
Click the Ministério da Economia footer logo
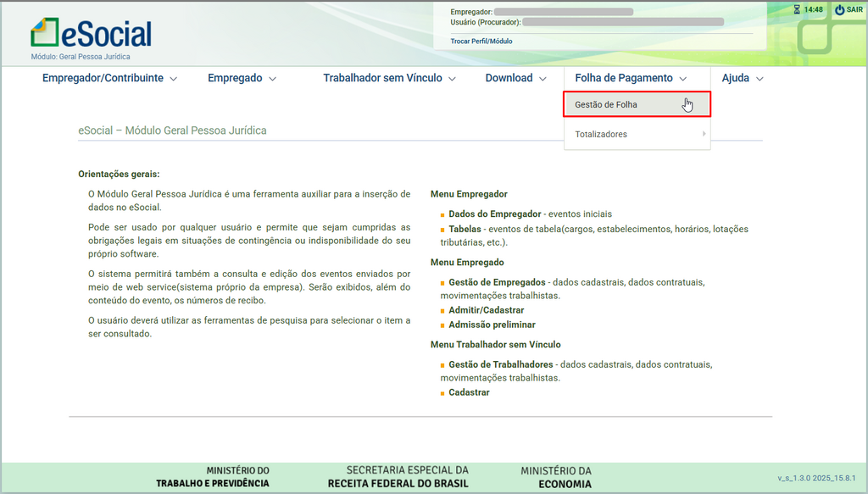pos(555,477)
